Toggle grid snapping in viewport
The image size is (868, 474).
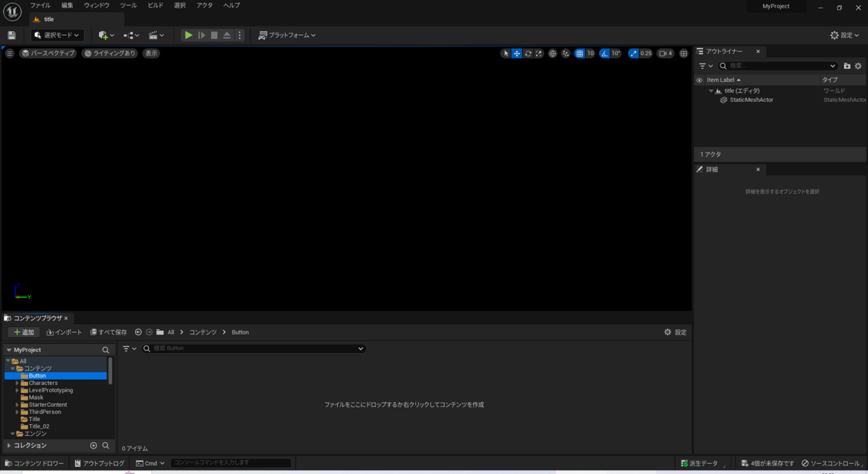click(579, 54)
